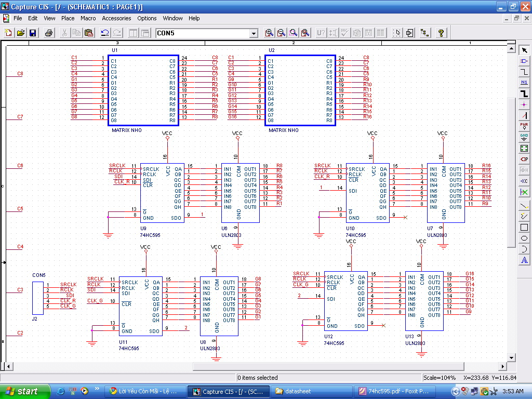This screenshot has width=532, height=399.
Task: Click the Print toolbar icon
Action: click(48, 33)
